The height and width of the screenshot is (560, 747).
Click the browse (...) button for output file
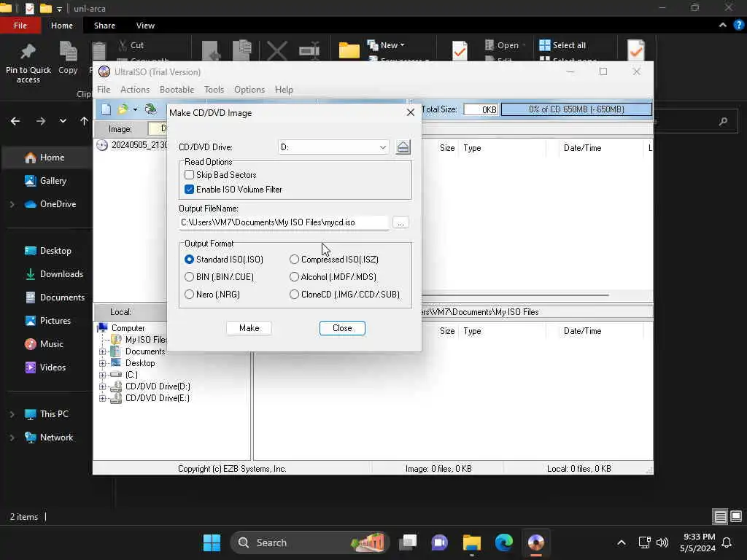coord(400,222)
